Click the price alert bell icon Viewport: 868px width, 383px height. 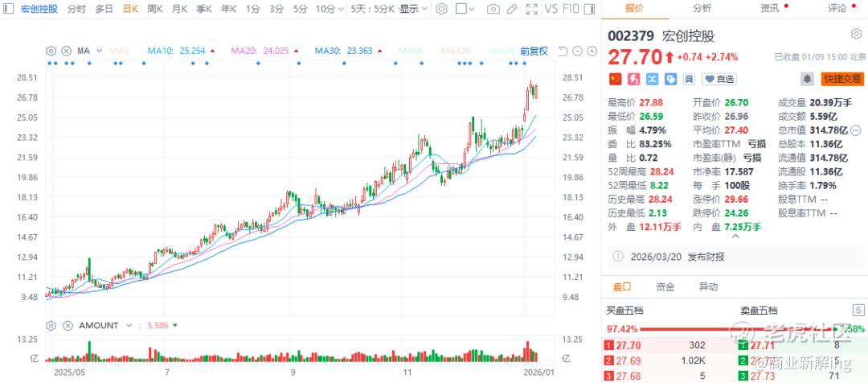(x=807, y=79)
